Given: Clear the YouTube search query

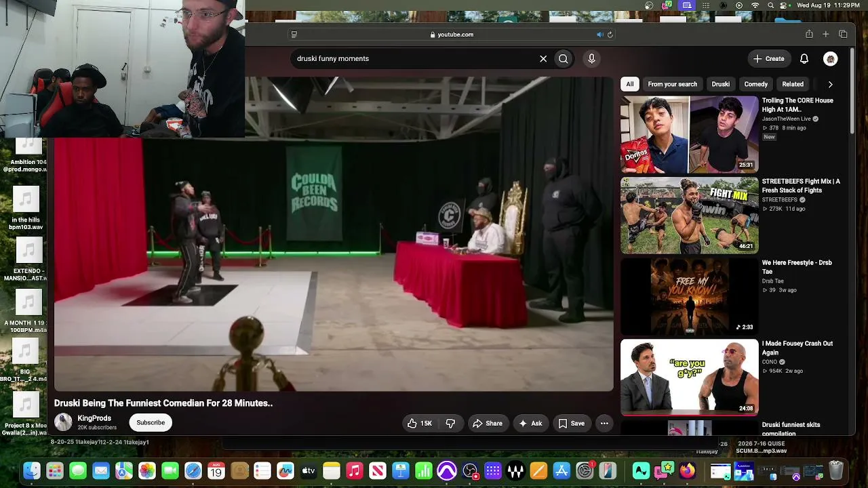Looking at the screenshot, I should pos(543,59).
